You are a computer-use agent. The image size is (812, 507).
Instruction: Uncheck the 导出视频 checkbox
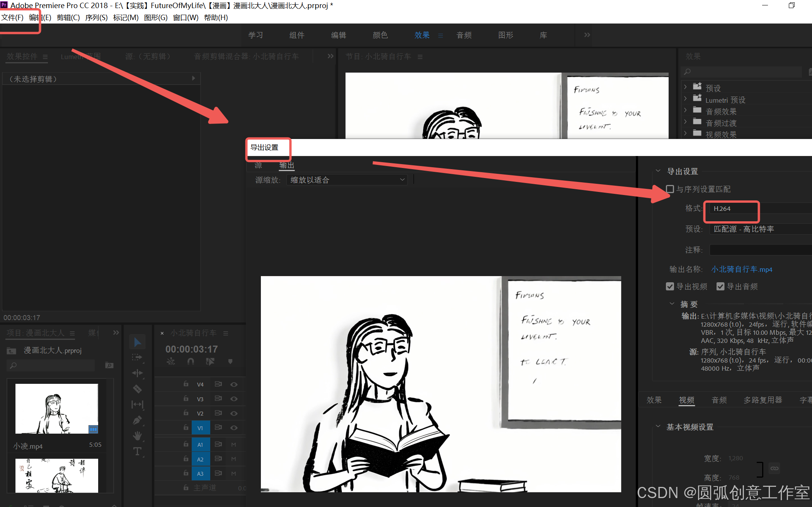(x=670, y=287)
